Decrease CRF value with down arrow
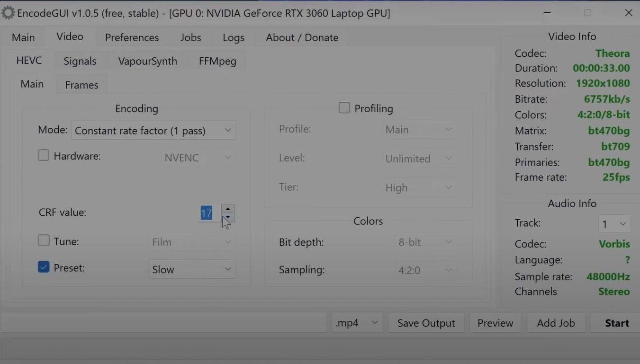640x364 pixels. tap(228, 218)
